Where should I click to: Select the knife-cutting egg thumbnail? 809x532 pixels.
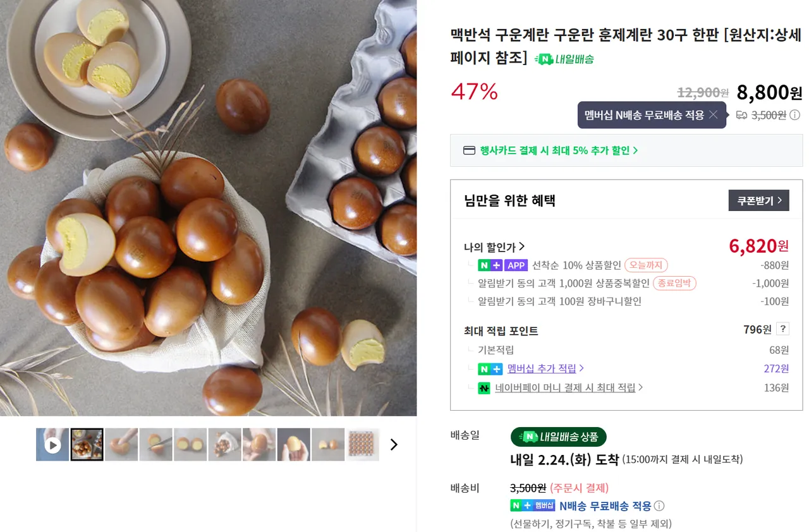(156, 445)
